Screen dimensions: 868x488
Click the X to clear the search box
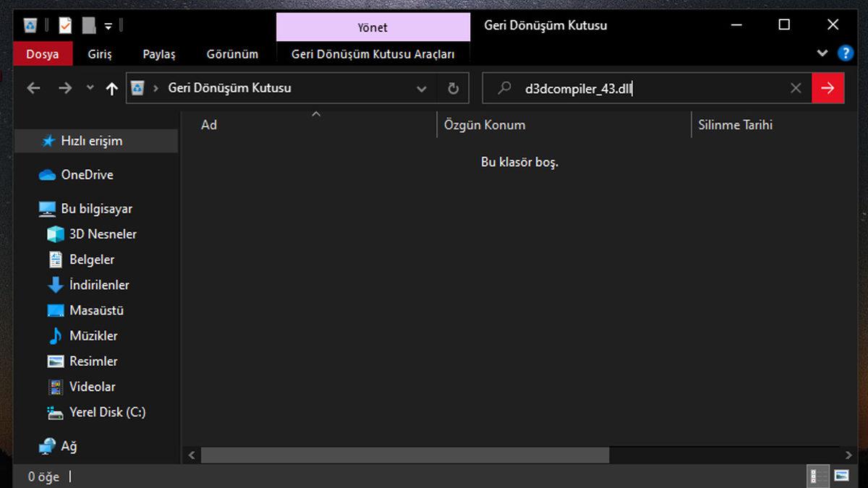[796, 87]
